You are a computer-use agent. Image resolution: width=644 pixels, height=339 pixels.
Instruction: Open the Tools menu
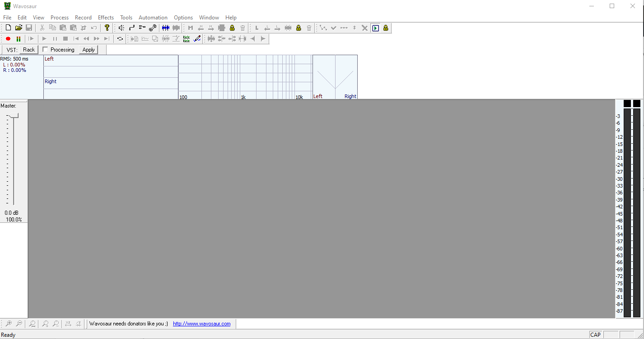(126, 18)
